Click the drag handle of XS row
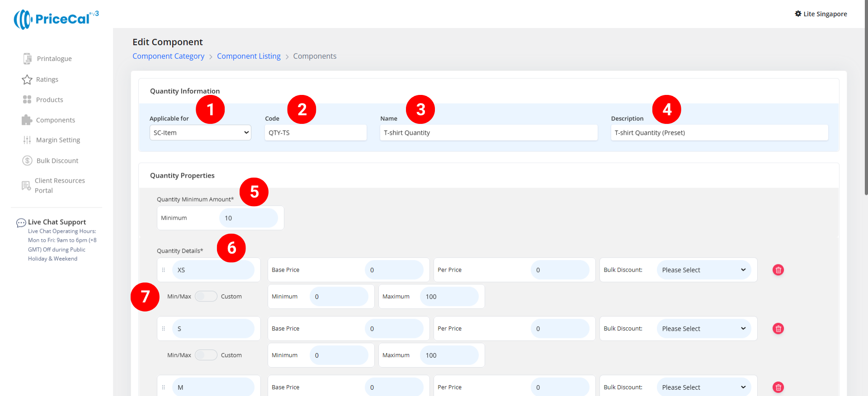This screenshot has height=396, width=868. coord(164,270)
